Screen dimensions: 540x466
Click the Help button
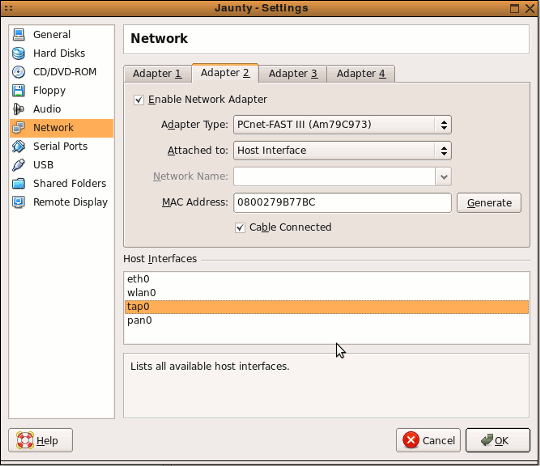pyautogui.click(x=40, y=440)
